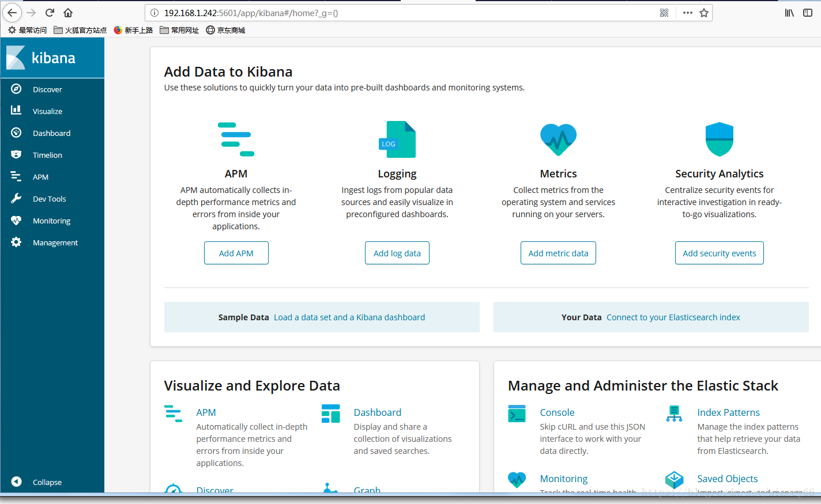Click the Timelion sidebar icon
Screen dimensions: 821x504
(16, 154)
